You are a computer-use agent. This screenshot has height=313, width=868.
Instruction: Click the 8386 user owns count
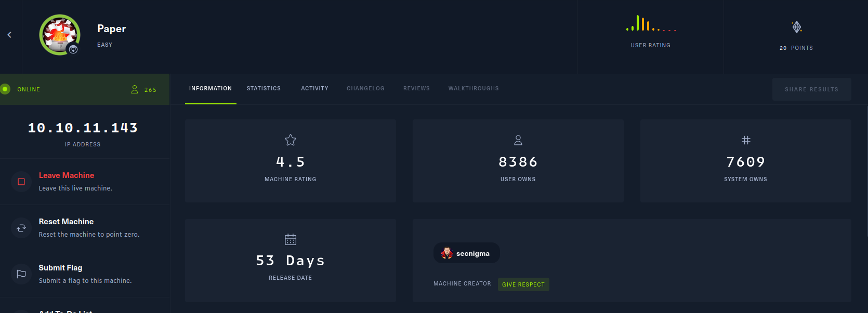[x=518, y=162]
